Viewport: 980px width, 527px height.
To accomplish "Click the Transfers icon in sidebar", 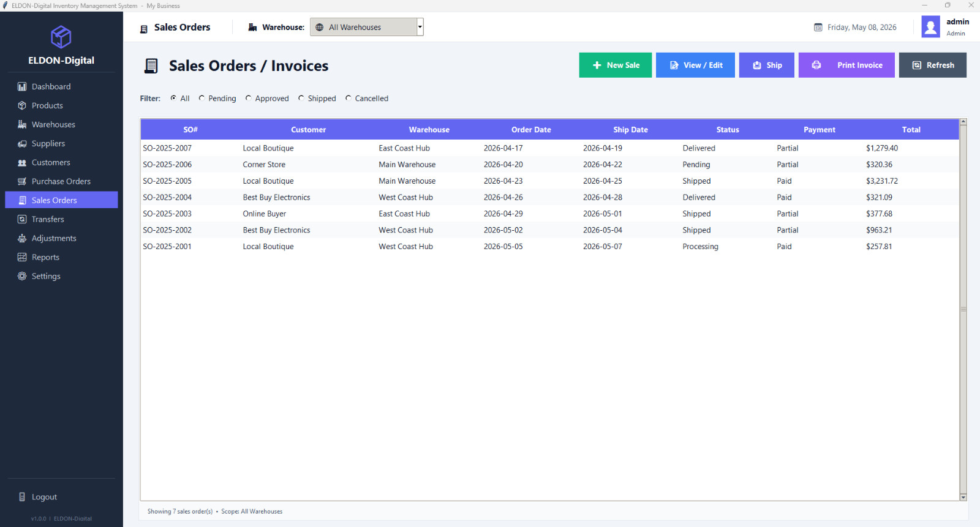I will tap(22, 220).
